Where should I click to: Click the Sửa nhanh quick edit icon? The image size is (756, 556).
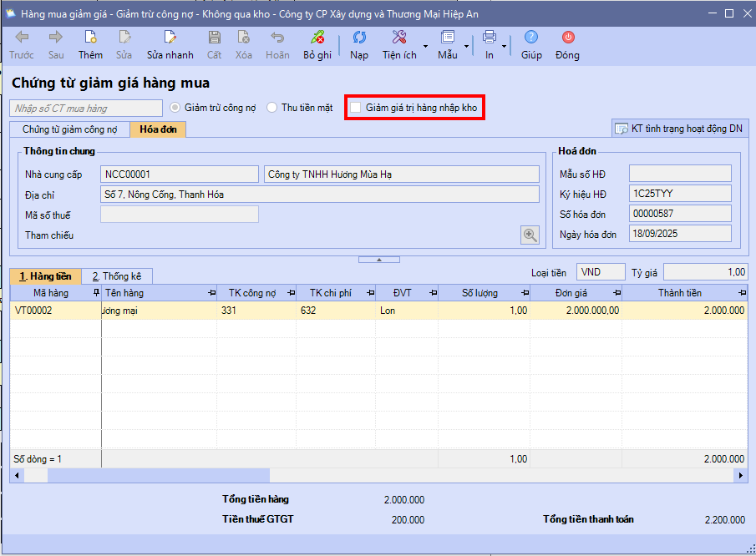click(170, 38)
